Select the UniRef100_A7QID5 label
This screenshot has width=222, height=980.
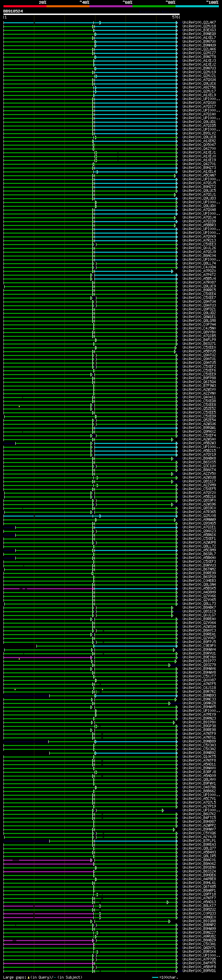(x=199, y=125)
